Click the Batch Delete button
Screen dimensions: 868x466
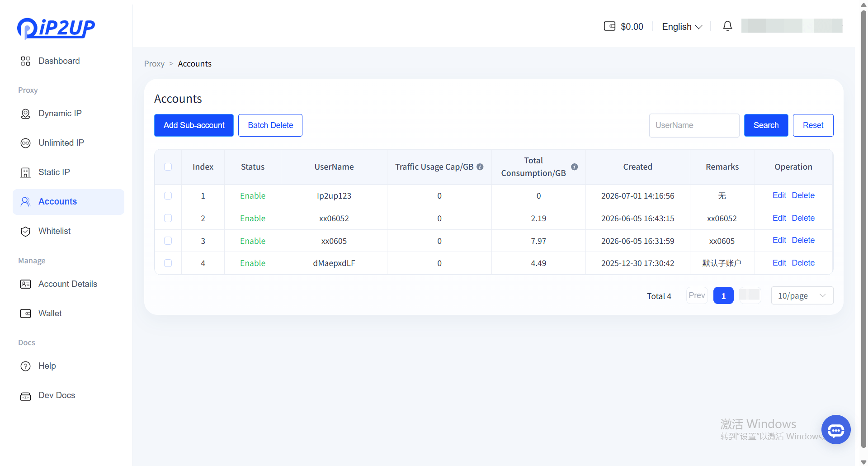(x=270, y=125)
